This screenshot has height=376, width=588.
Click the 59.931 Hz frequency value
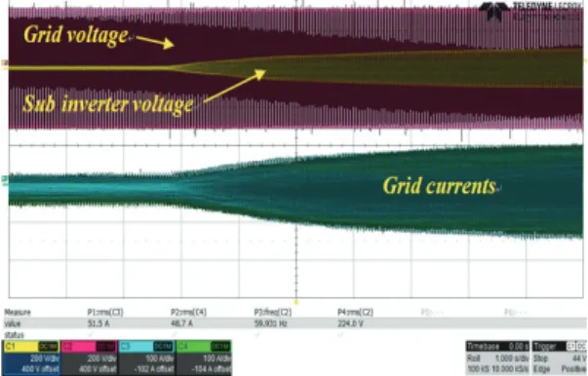pyautogui.click(x=270, y=323)
